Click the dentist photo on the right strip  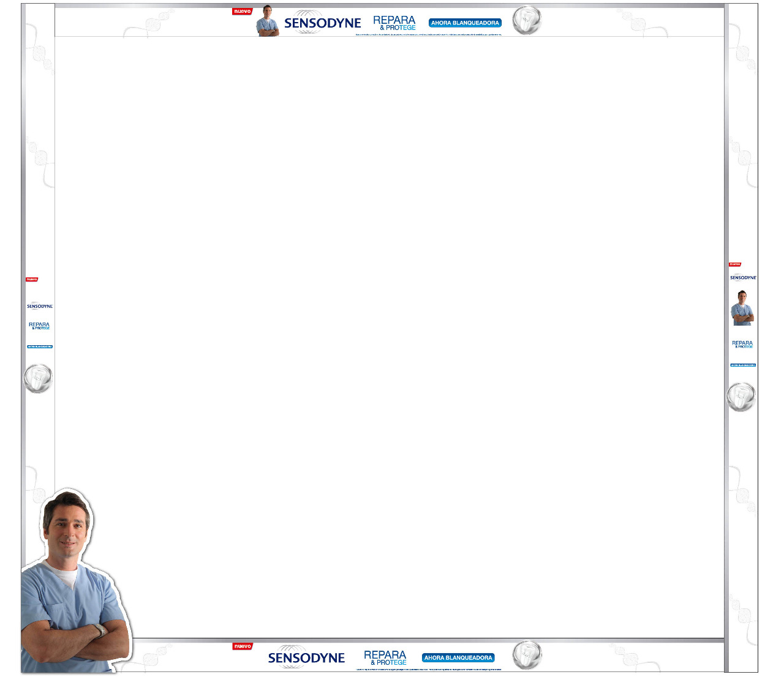pos(742,308)
